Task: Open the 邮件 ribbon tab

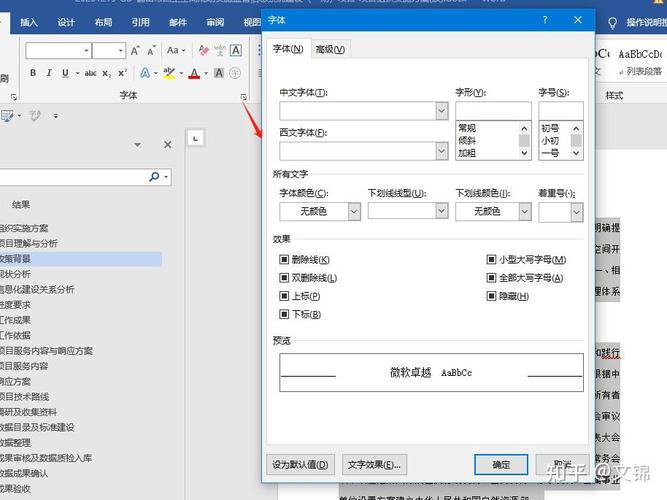Action: click(x=178, y=23)
